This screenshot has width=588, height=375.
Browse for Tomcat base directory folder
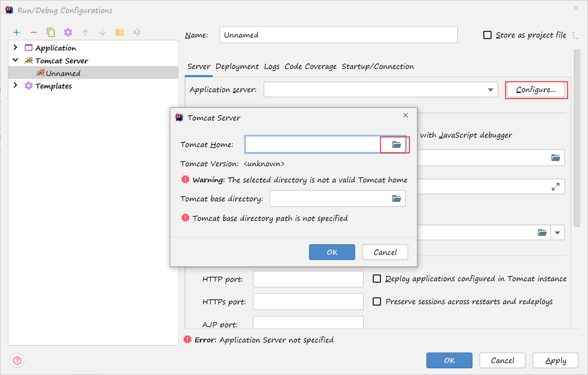(x=396, y=198)
